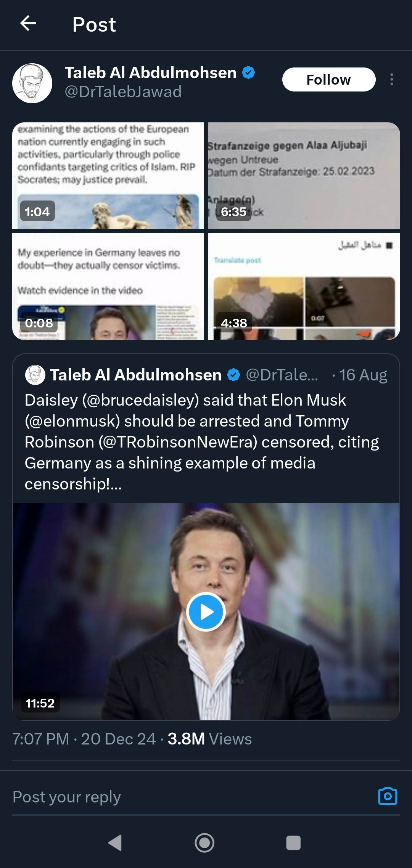This screenshot has height=868, width=412.
Task: Follow the @DrTalebJawad account
Action: [x=328, y=80]
